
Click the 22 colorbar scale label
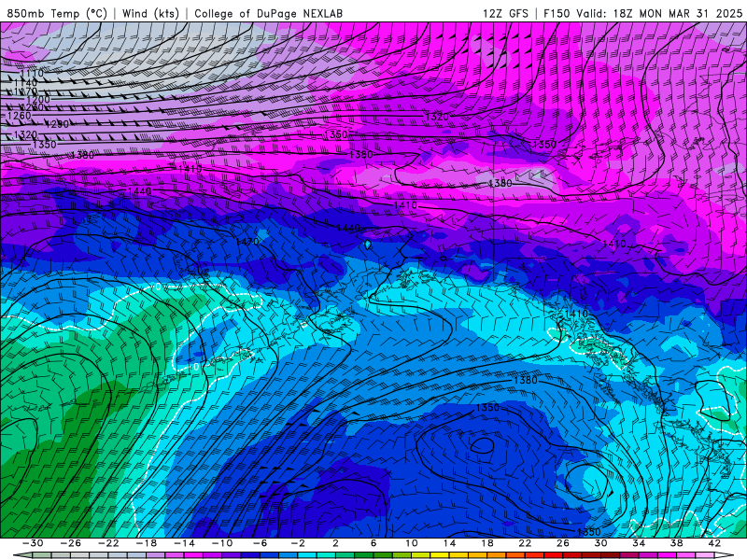point(525,543)
